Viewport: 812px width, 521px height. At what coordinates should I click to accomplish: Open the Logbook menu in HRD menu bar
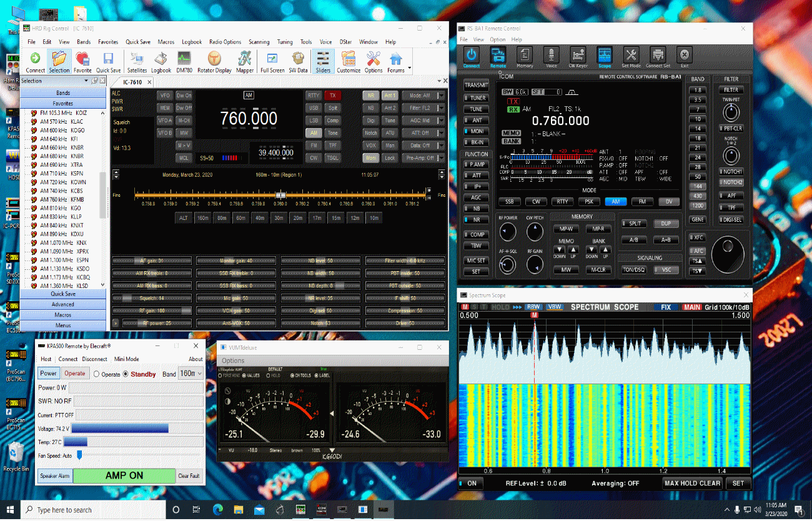point(192,42)
